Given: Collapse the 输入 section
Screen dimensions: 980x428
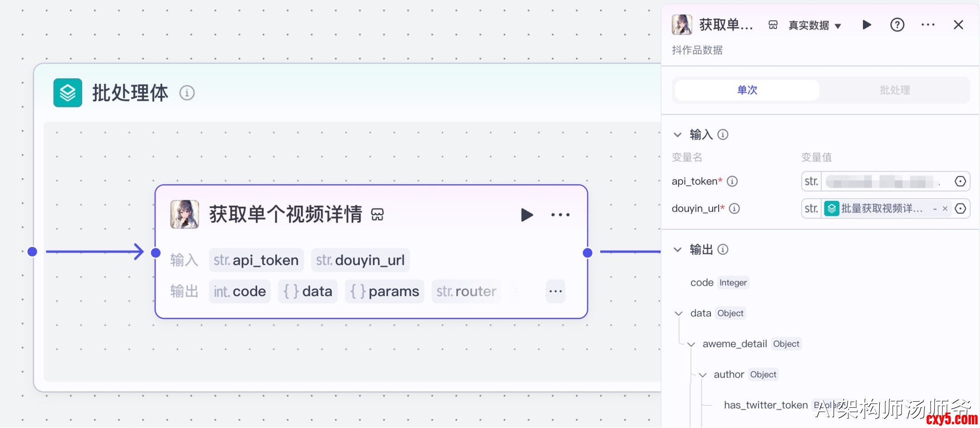Looking at the screenshot, I should point(677,135).
